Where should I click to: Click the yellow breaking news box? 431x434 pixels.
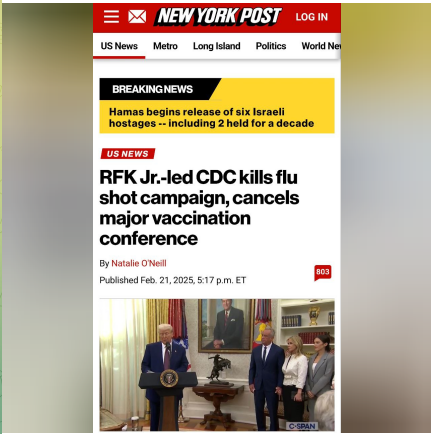tap(217, 106)
